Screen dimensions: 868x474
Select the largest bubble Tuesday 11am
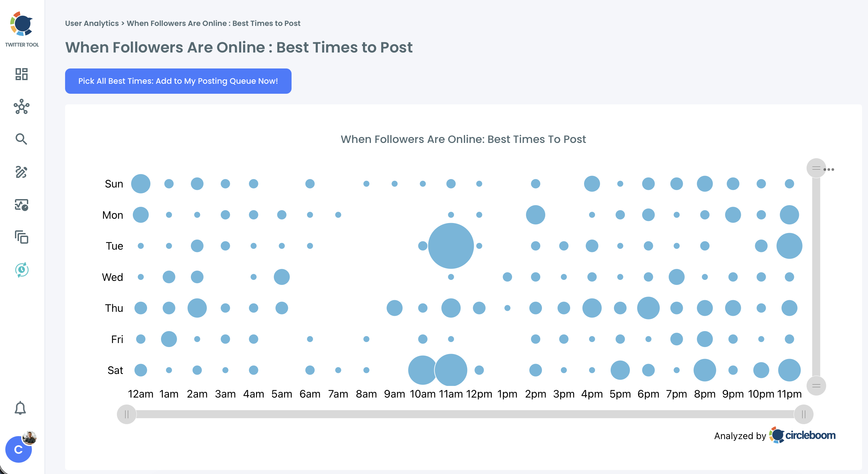click(x=451, y=246)
